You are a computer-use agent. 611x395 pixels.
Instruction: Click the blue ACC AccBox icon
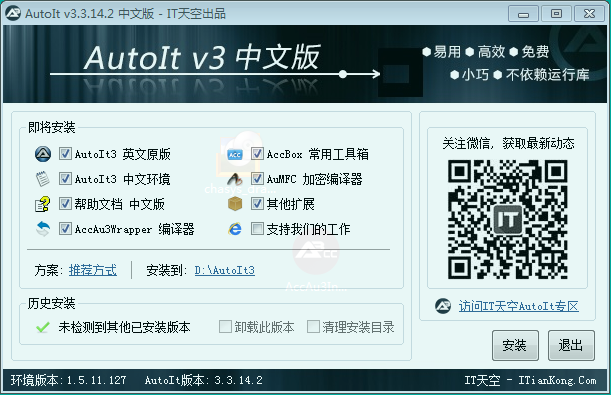tap(235, 155)
